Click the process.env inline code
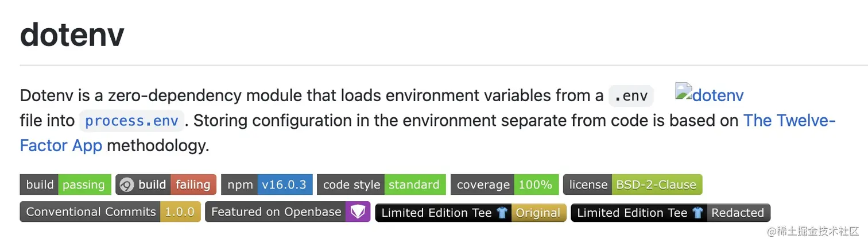 [132, 121]
